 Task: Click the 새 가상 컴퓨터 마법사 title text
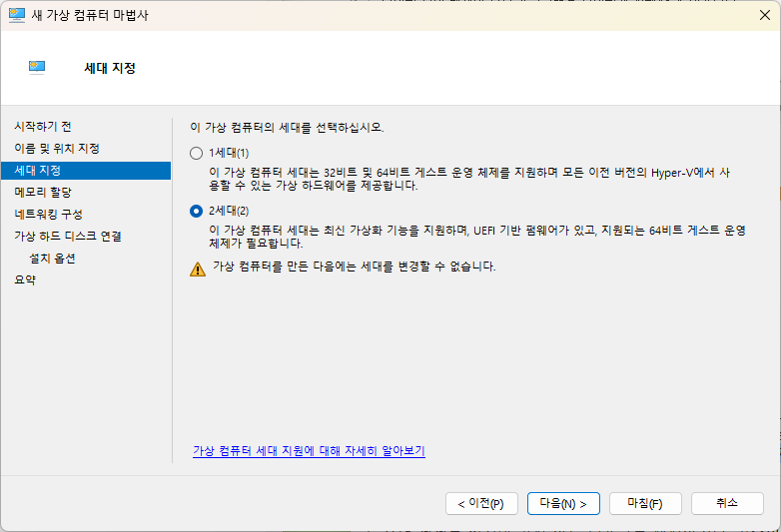(x=90, y=15)
